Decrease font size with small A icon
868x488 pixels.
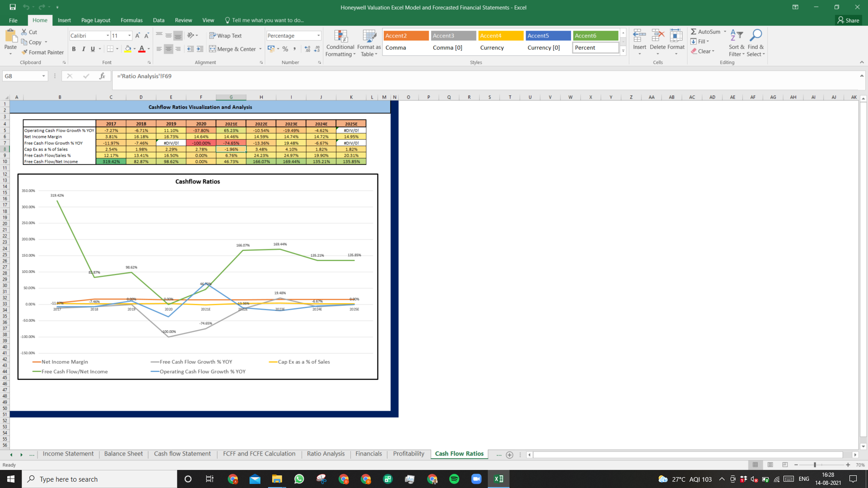pos(146,35)
